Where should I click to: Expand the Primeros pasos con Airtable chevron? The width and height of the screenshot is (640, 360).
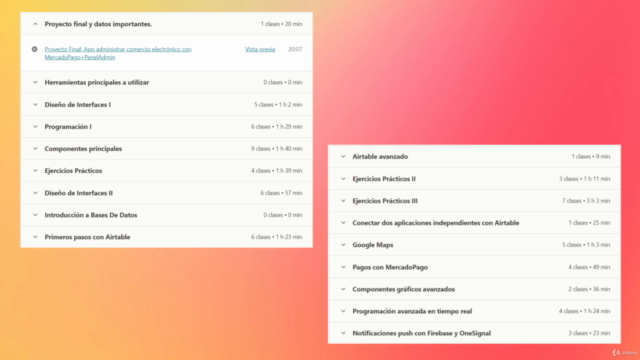point(35,237)
